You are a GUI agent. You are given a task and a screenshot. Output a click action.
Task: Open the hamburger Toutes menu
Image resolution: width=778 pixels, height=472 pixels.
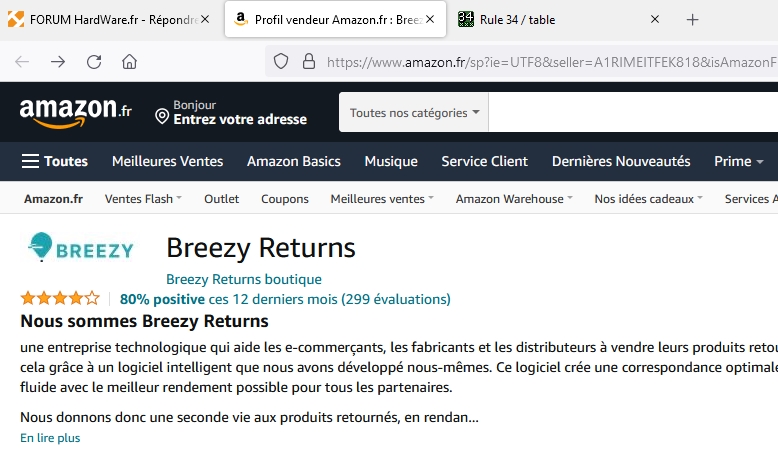55,161
